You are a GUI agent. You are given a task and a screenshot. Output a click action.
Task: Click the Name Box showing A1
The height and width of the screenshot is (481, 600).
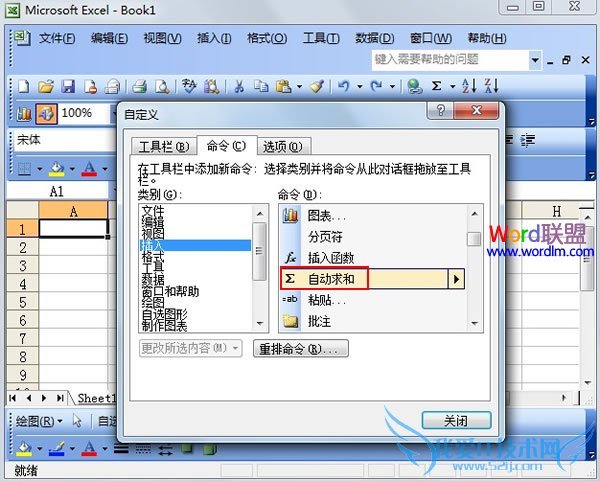pos(57,191)
